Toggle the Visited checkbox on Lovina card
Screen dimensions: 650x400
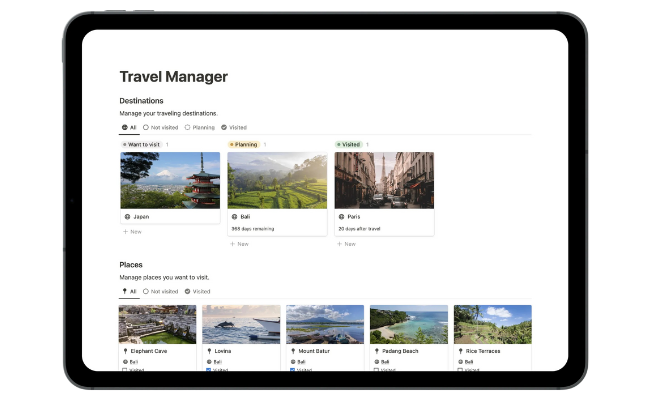[x=209, y=370]
